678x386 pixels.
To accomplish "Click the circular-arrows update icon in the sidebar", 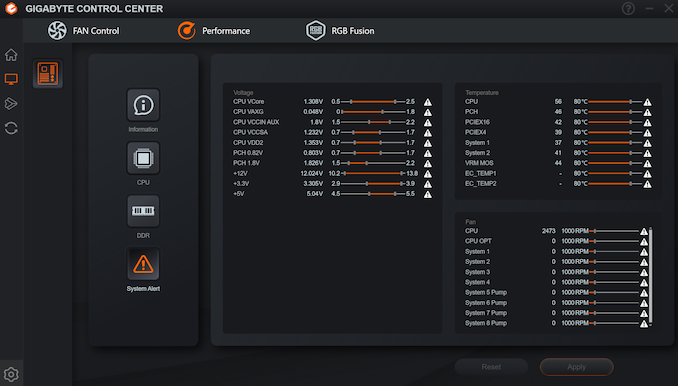I will [x=11, y=128].
